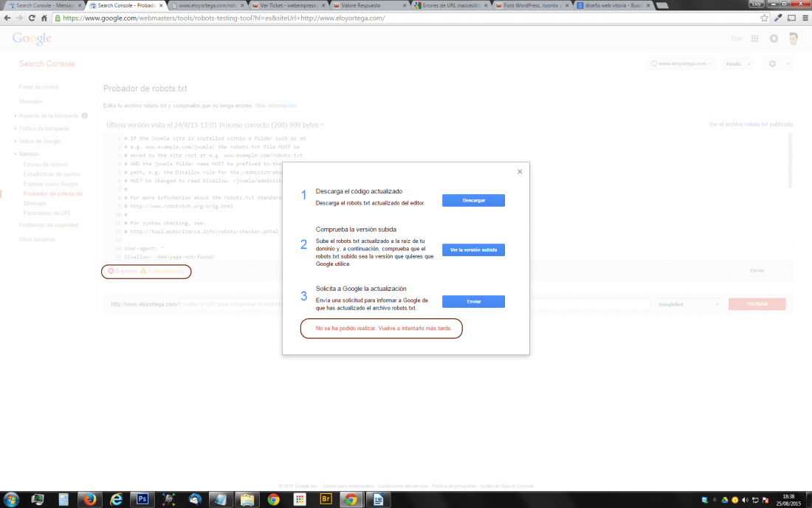Screen dimensions: 812x508
Task: Open the Googlebot user-agent dropdown
Action: tap(688, 304)
